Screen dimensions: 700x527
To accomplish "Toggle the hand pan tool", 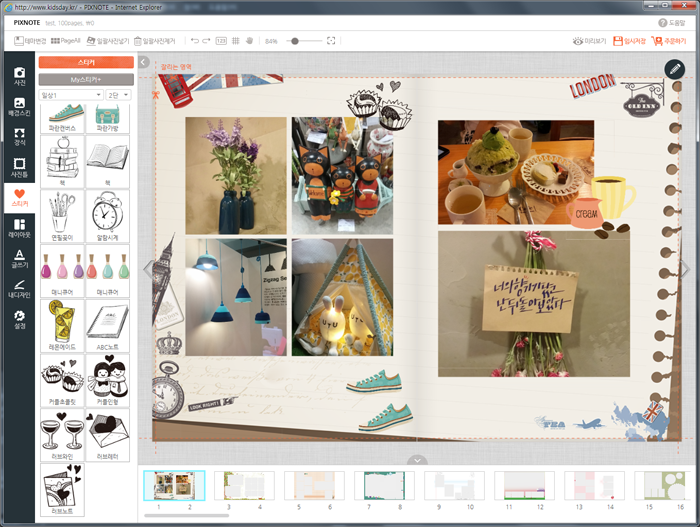I will 250,41.
